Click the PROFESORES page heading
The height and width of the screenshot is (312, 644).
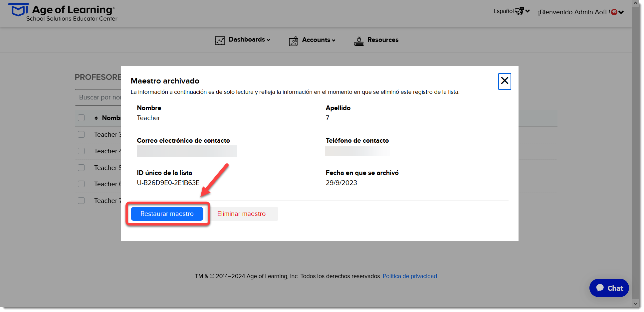pos(98,77)
